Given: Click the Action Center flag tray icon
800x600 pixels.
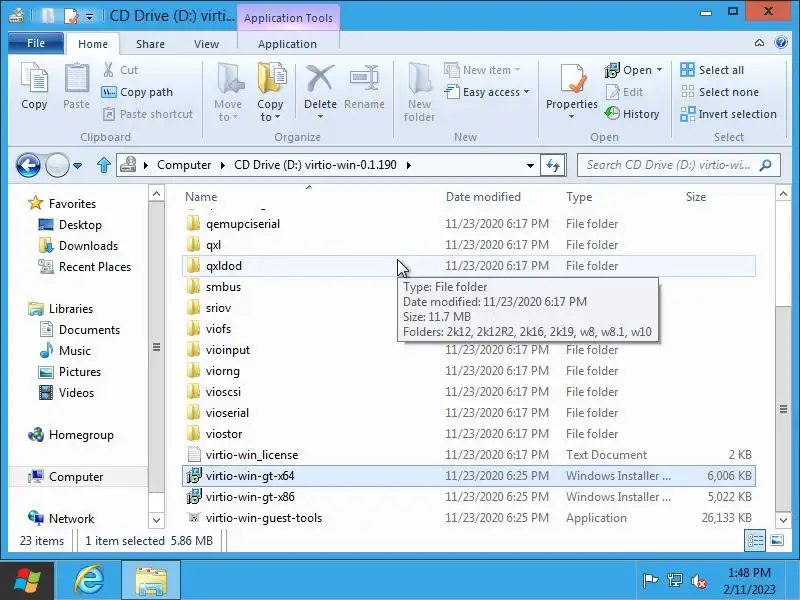Looking at the screenshot, I should coord(650,581).
